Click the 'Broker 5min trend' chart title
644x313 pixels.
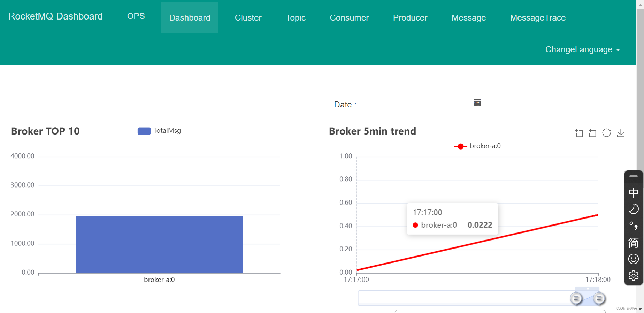coord(373,131)
